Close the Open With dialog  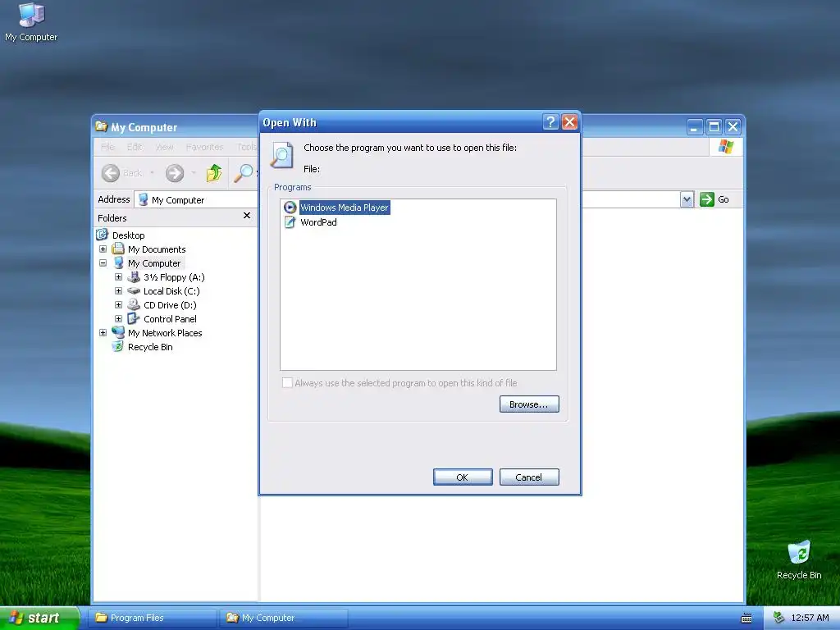point(569,122)
